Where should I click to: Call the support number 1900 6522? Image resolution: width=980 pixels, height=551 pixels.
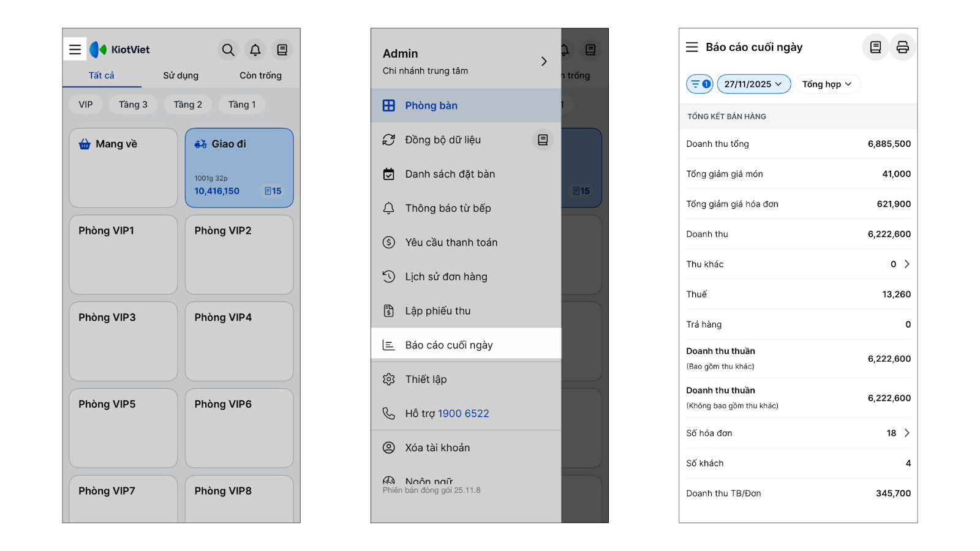click(x=464, y=414)
